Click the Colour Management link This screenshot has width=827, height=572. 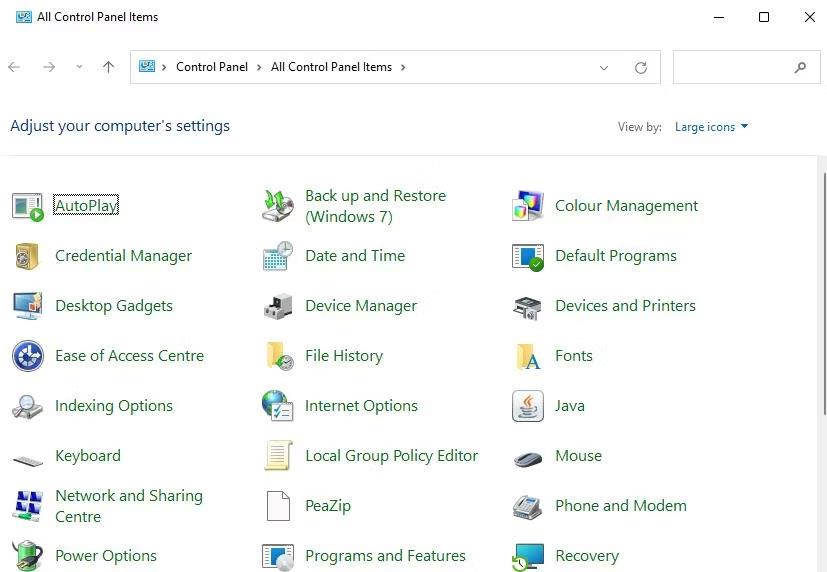[626, 206]
